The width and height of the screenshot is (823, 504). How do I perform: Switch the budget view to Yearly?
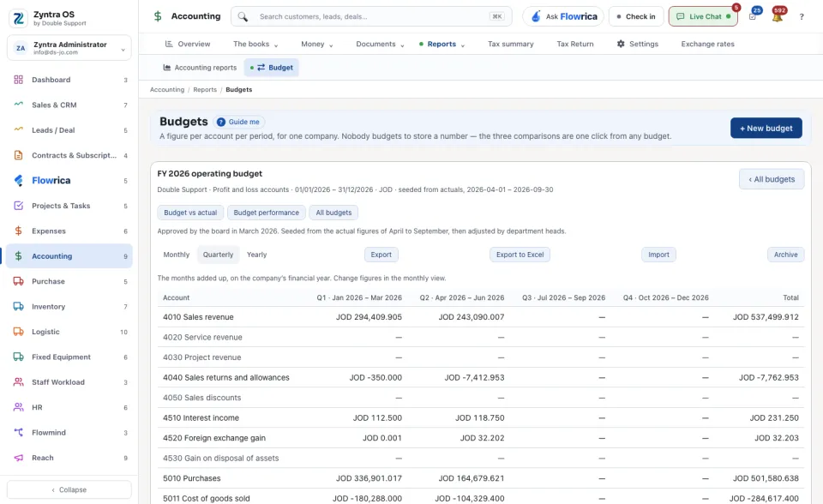point(256,255)
